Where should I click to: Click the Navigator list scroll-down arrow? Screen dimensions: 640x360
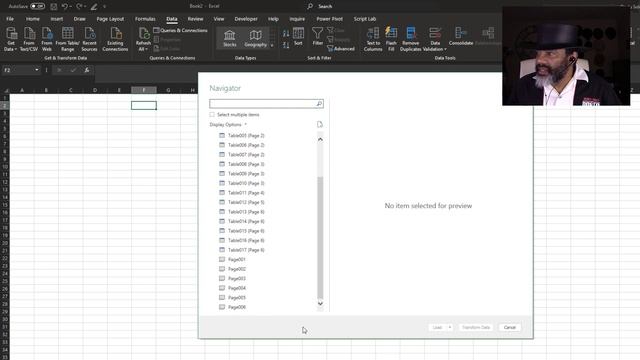pyautogui.click(x=320, y=303)
